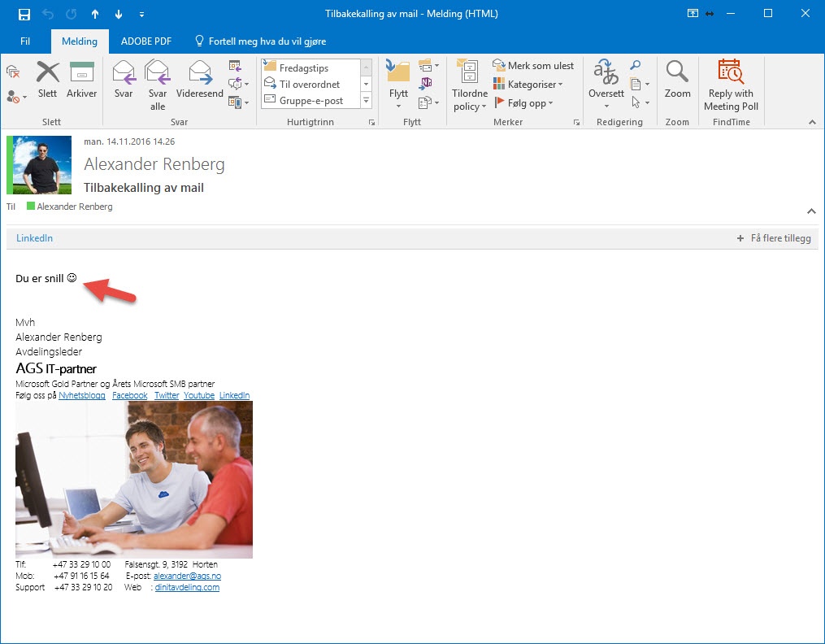The image size is (825, 644).
Task: Select the Fredagstips quick step
Action: [304, 68]
